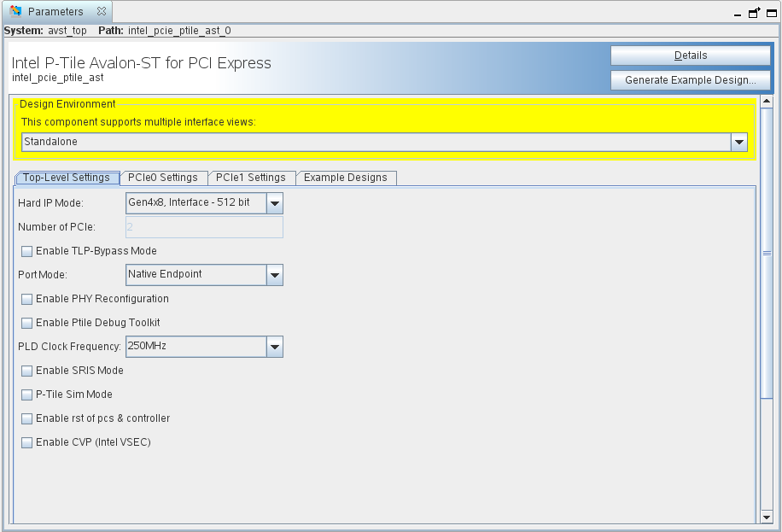Screen dimensions: 782x532
Task: Click the system name avst_top
Action: point(67,31)
